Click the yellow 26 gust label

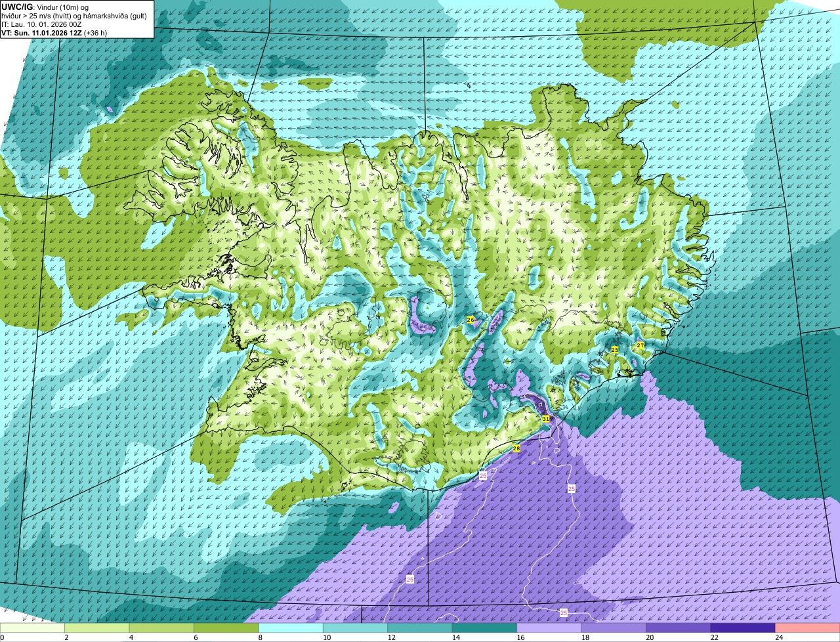click(x=470, y=320)
